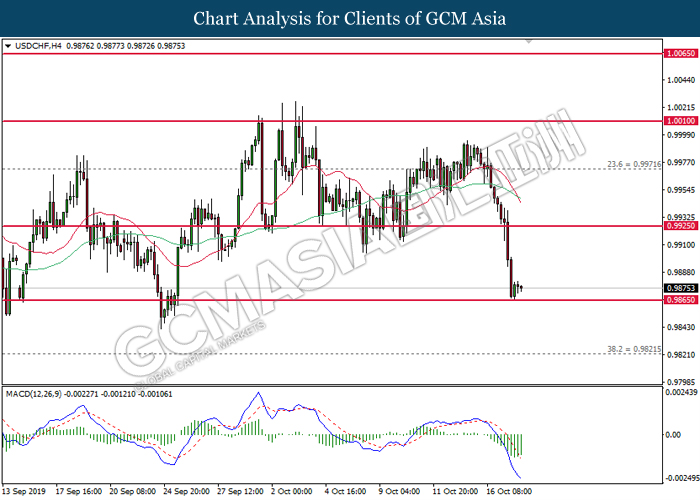Select the 0.99250 red price level tag
700x500 pixels.
point(681,226)
